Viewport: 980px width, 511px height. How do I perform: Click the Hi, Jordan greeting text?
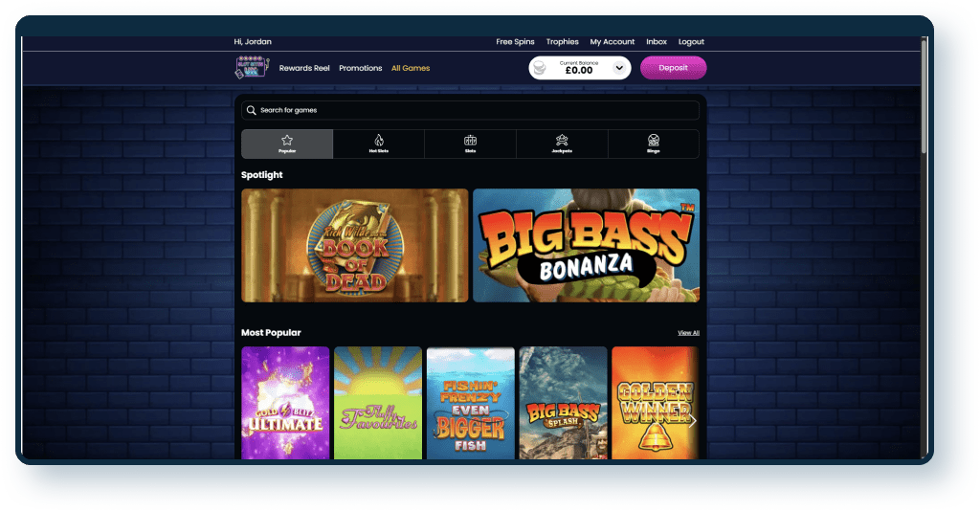click(x=253, y=42)
